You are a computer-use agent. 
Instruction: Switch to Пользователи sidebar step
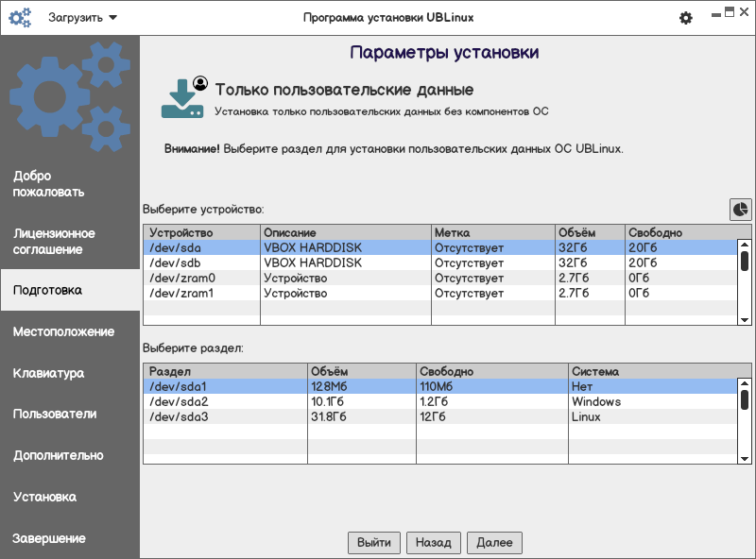click(x=55, y=414)
